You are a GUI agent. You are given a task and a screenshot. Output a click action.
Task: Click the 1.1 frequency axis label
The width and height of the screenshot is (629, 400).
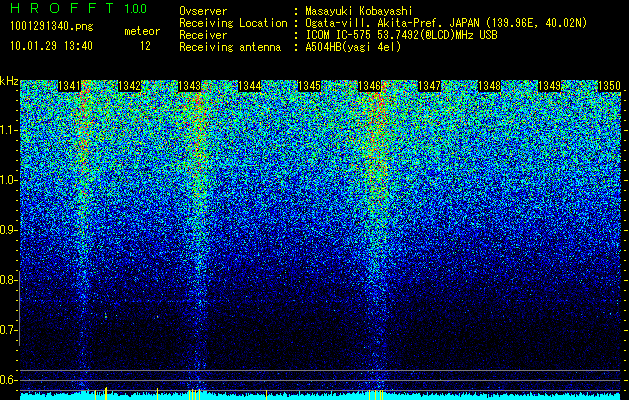pyautogui.click(x=9, y=130)
